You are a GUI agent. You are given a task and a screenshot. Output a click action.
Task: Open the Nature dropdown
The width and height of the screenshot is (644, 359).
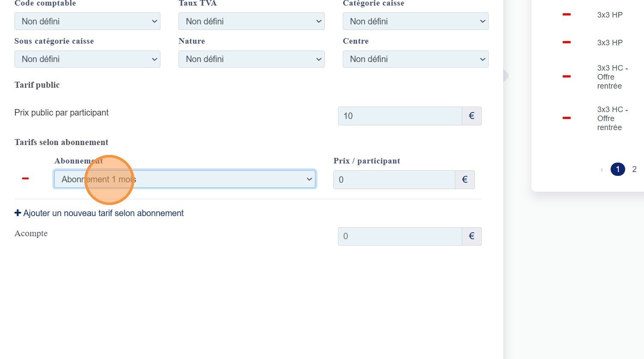pos(251,59)
